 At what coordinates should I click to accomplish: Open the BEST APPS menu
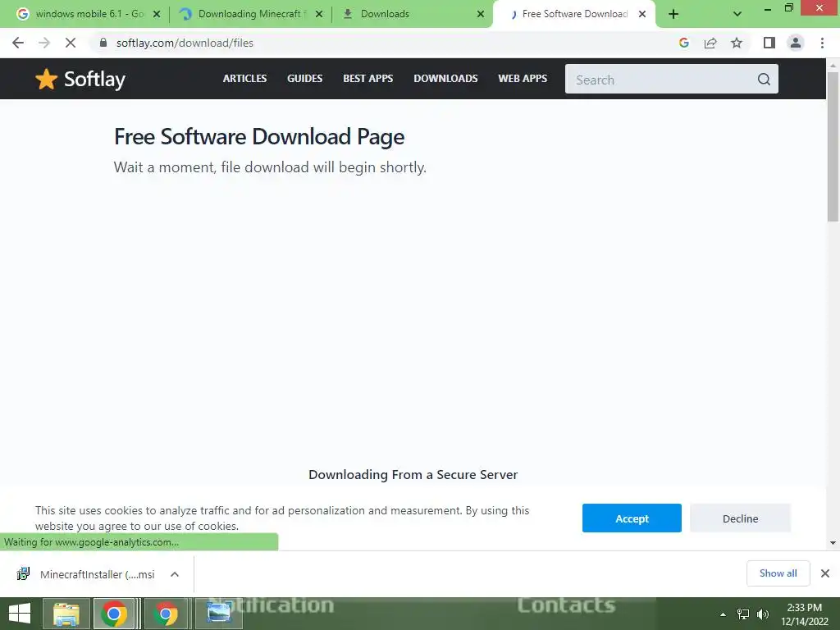368,79
